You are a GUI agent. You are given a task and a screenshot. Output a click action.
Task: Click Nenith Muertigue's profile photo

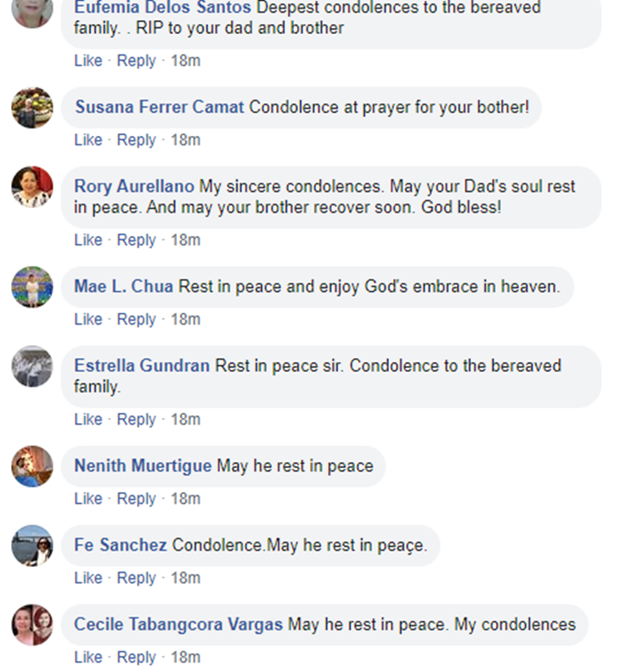coord(32,466)
